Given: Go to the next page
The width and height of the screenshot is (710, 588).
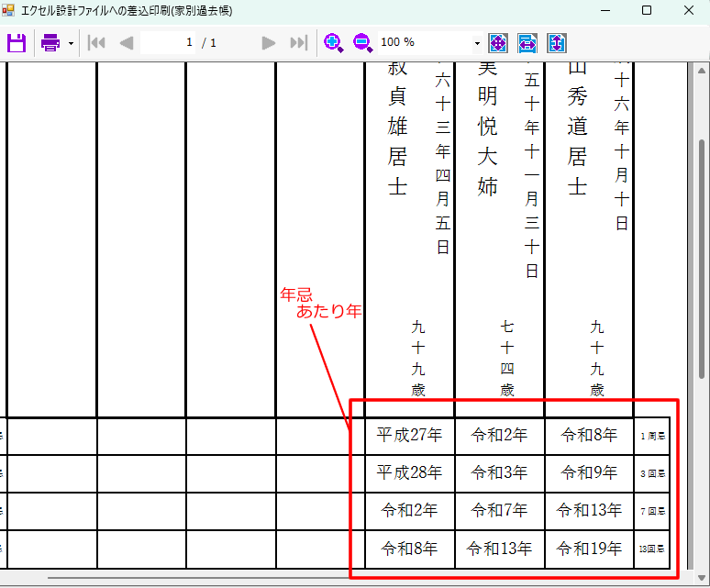Looking at the screenshot, I should (269, 43).
